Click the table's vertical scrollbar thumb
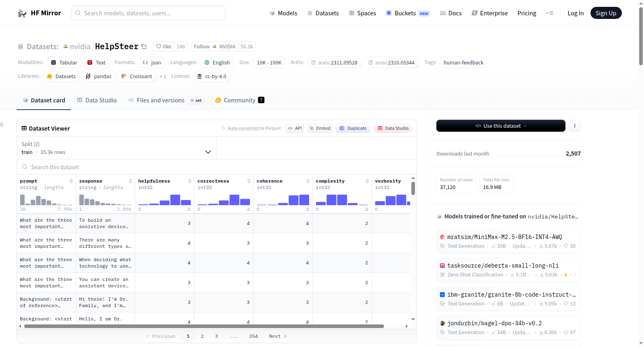 (x=413, y=188)
